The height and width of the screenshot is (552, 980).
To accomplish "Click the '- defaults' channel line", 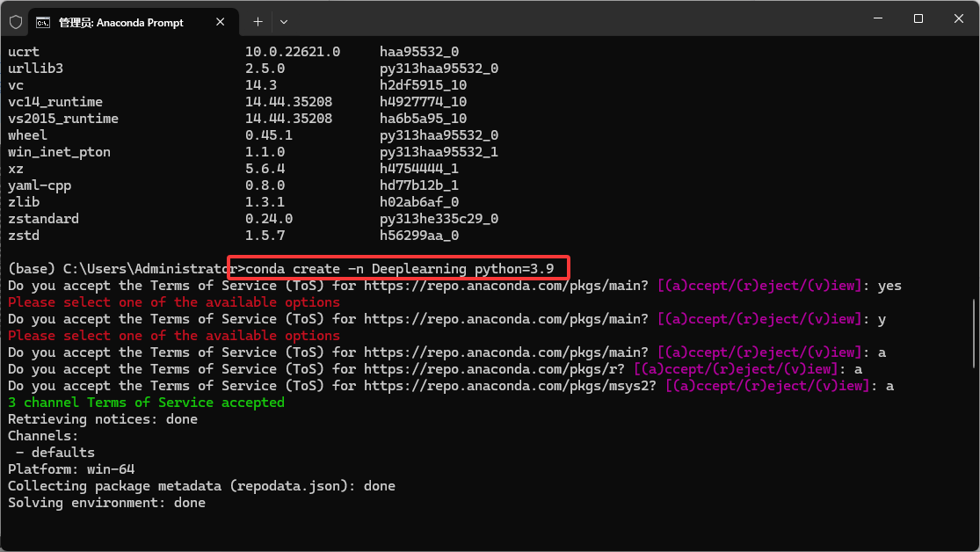I will coord(55,453).
